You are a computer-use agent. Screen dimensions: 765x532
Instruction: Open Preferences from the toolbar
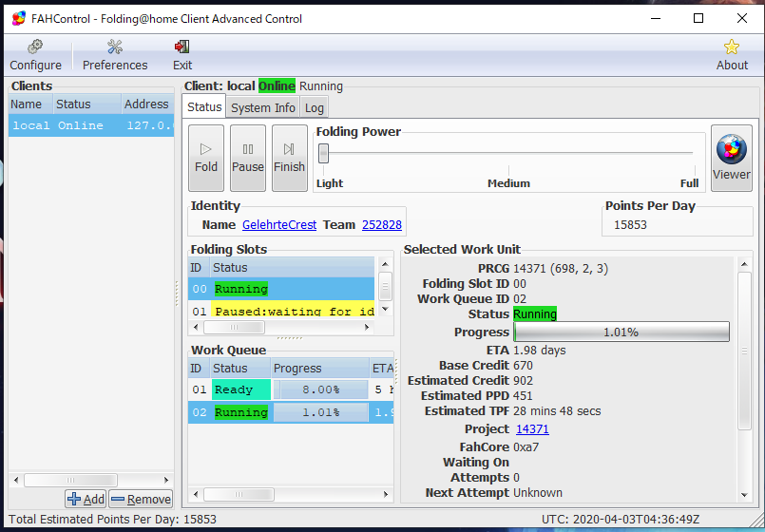[x=115, y=55]
